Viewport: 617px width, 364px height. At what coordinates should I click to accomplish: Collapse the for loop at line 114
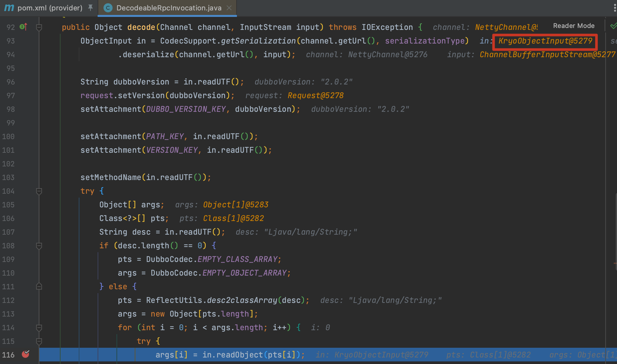(39, 328)
